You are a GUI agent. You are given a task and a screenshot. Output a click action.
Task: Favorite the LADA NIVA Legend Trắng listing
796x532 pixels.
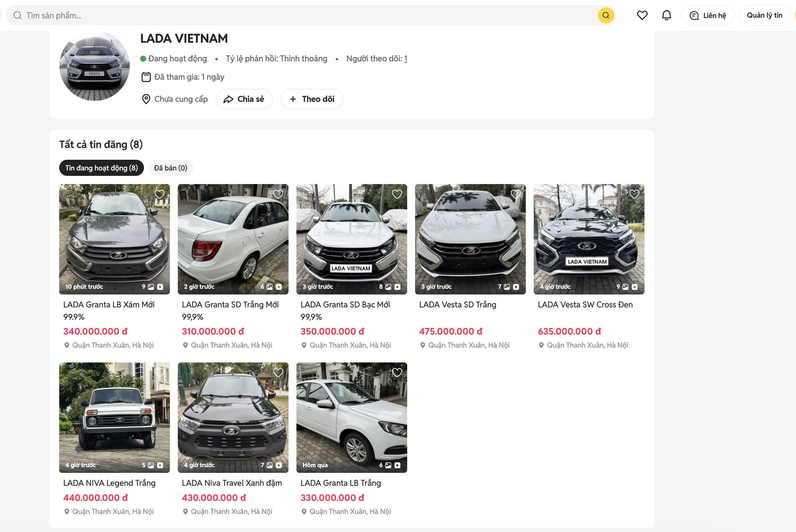pyautogui.click(x=159, y=373)
